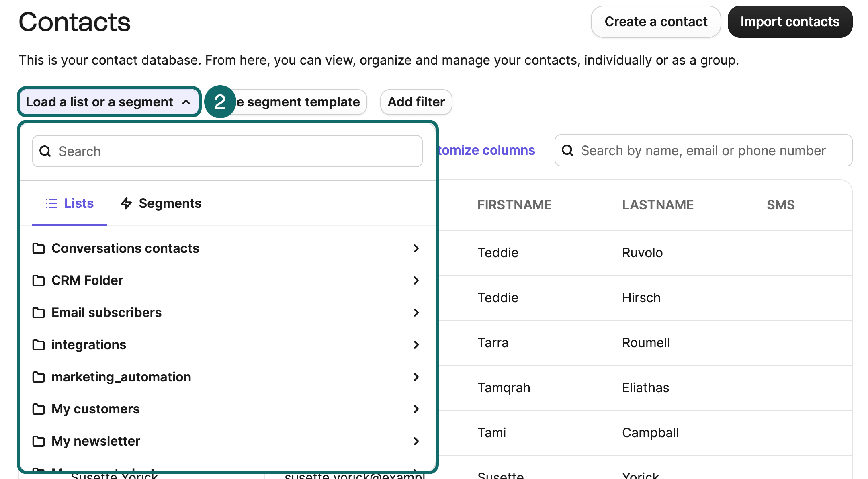Expand the marketing_automation folder chevron

(x=416, y=377)
